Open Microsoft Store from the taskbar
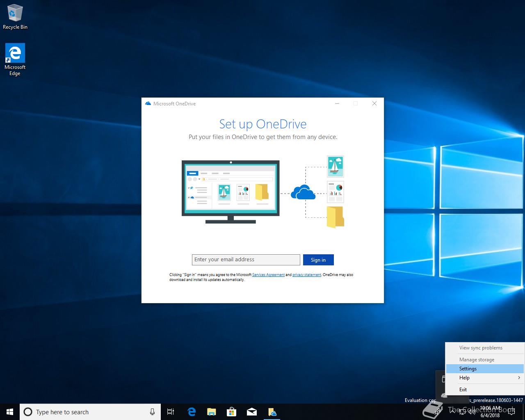This screenshot has height=420, width=525. [x=232, y=412]
